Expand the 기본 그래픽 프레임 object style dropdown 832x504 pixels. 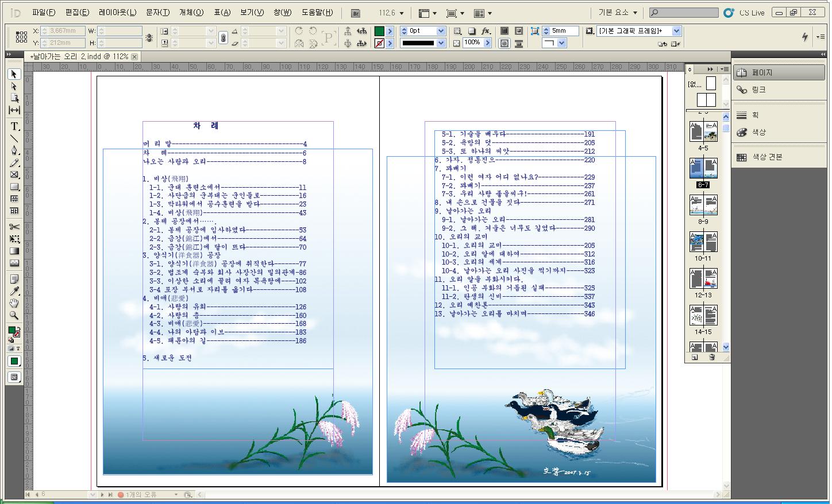(x=676, y=31)
